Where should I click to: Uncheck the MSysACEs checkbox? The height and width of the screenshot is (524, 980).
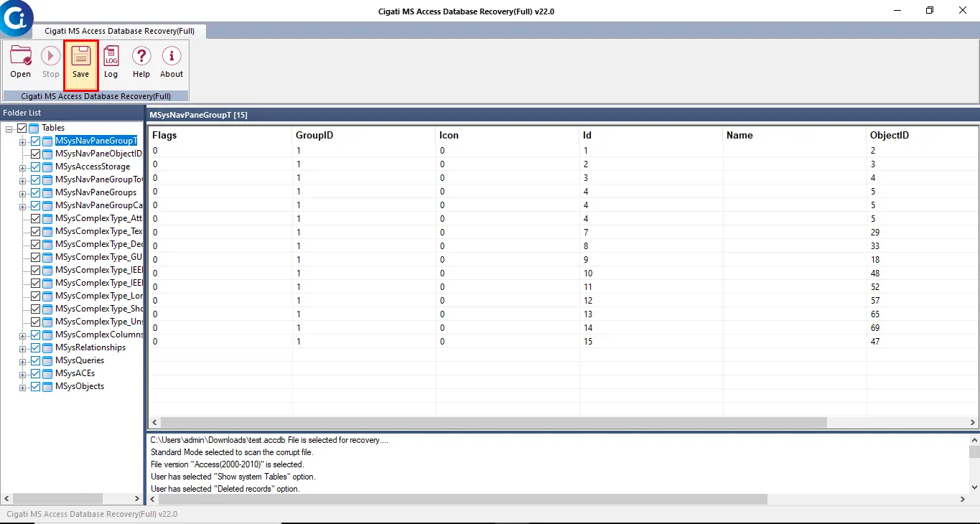35,373
